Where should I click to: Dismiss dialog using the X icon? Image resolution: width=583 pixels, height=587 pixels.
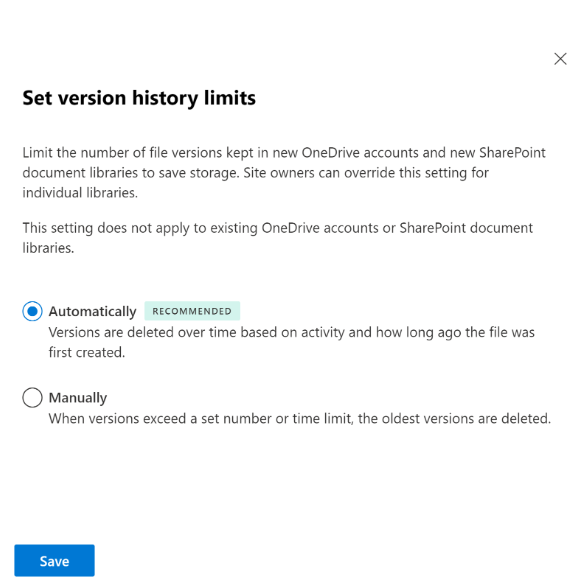[x=560, y=59]
